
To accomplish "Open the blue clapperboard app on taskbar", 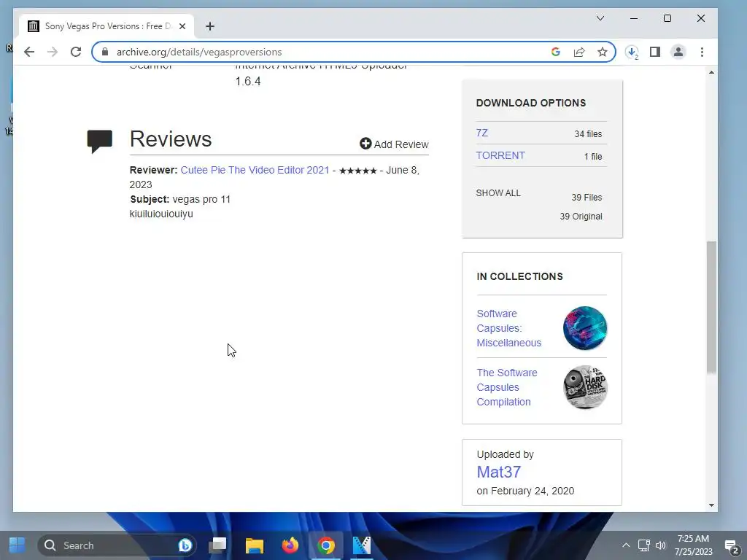I will tap(362, 545).
